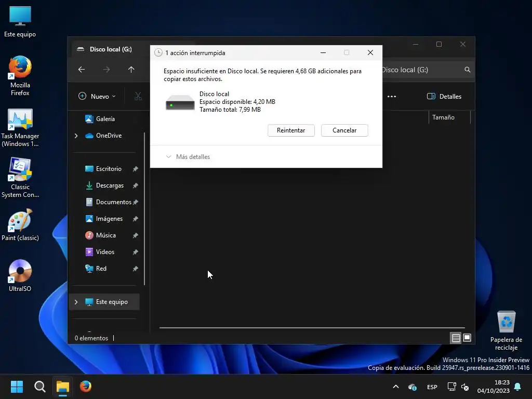Open Paint (classic) desktop shortcut
The image size is (532, 399).
tap(20, 225)
